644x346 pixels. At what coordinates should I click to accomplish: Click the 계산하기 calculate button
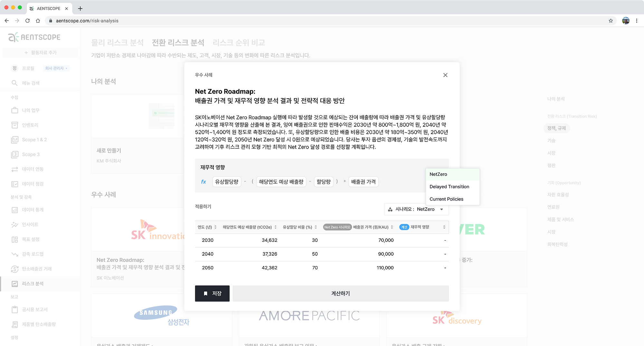pyautogui.click(x=341, y=293)
